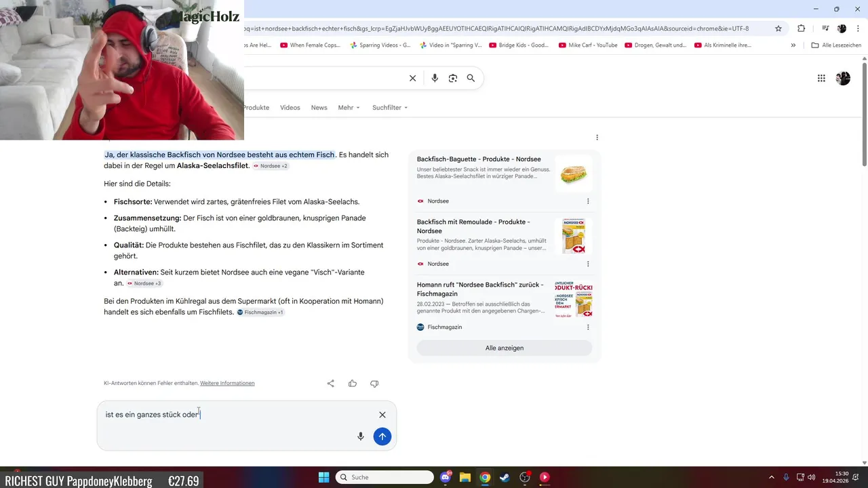Open the Alle Lesezeichen folder
This screenshot has width=868, height=488.
[836, 45]
